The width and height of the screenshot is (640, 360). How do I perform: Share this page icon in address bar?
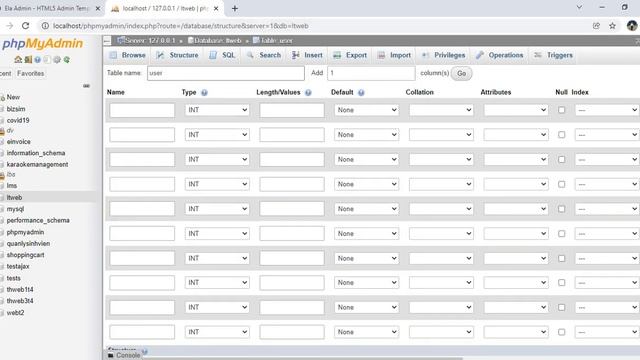pos(596,26)
